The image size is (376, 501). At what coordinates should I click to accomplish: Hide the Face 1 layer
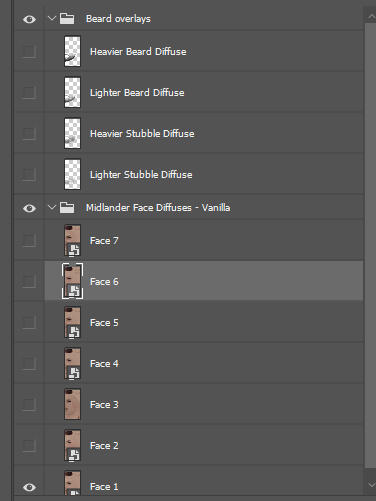[x=29, y=487]
